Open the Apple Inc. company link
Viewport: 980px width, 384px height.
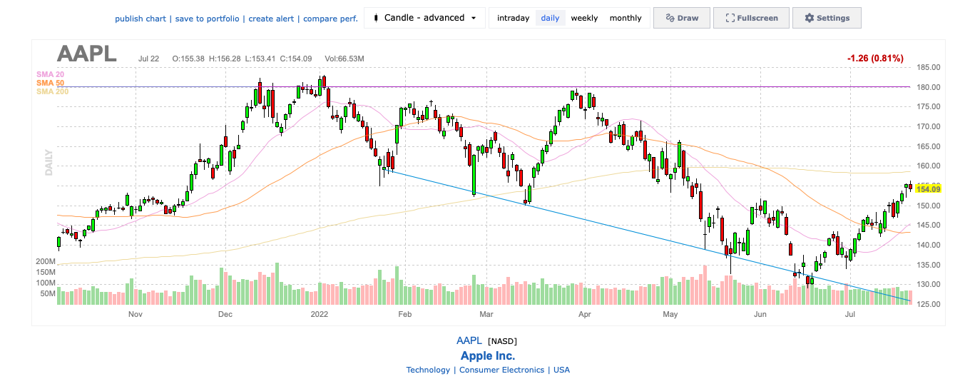[488, 355]
